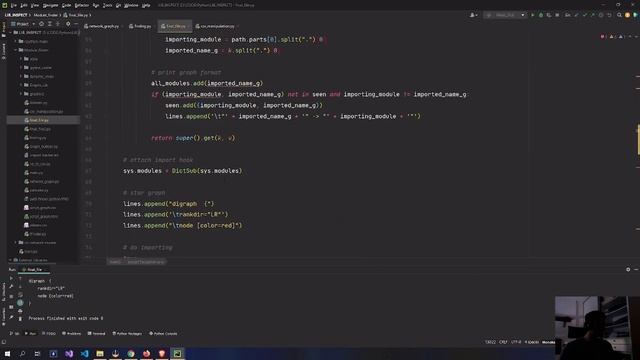The height and width of the screenshot is (360, 640).
Task: Click the rollback undo arrow icon
Action: [x=609, y=15]
